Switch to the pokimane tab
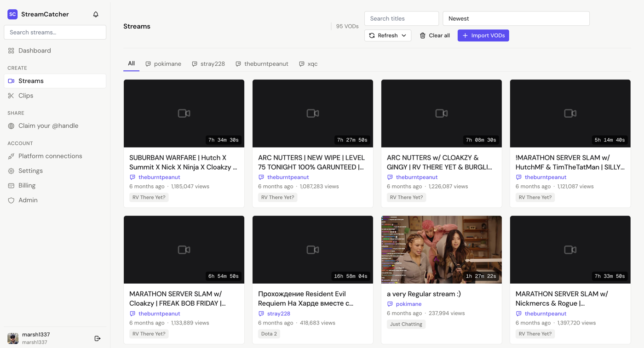The height and width of the screenshot is (348, 644). (x=163, y=64)
